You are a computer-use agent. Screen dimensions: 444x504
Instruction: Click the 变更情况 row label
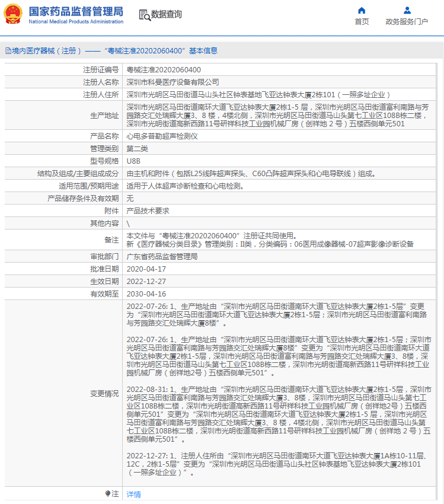coord(104,394)
